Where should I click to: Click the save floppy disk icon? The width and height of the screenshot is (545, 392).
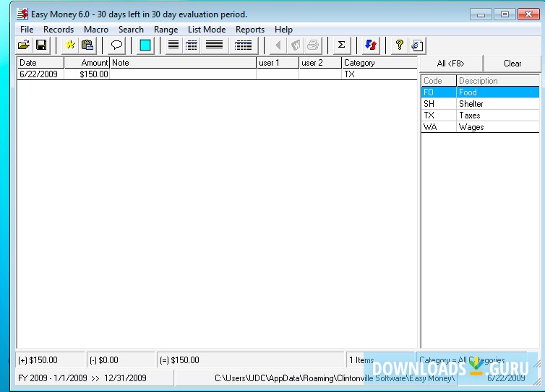(41, 45)
